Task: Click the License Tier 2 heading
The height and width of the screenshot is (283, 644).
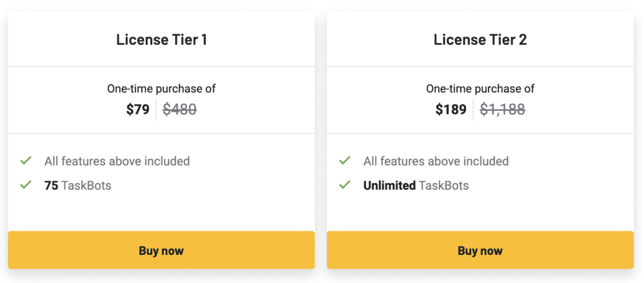Action: (x=480, y=40)
